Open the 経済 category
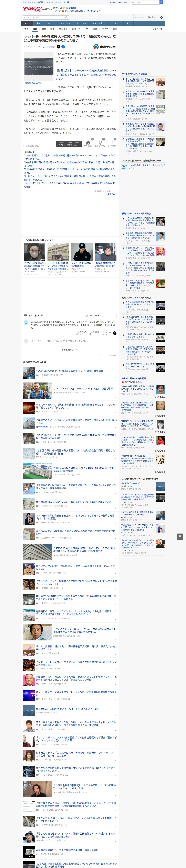 pyautogui.click(x=52, y=29)
